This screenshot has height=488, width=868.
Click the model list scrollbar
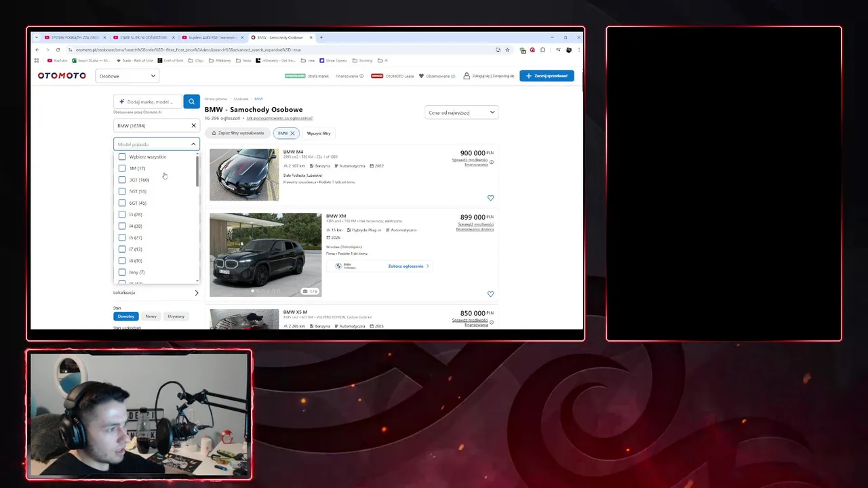(x=197, y=172)
